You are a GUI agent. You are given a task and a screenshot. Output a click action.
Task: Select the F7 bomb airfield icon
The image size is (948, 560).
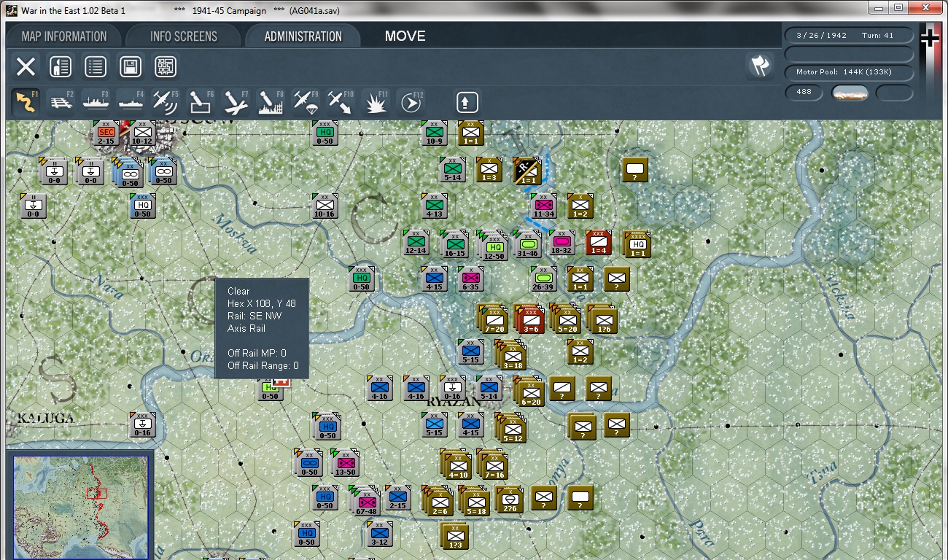click(236, 102)
